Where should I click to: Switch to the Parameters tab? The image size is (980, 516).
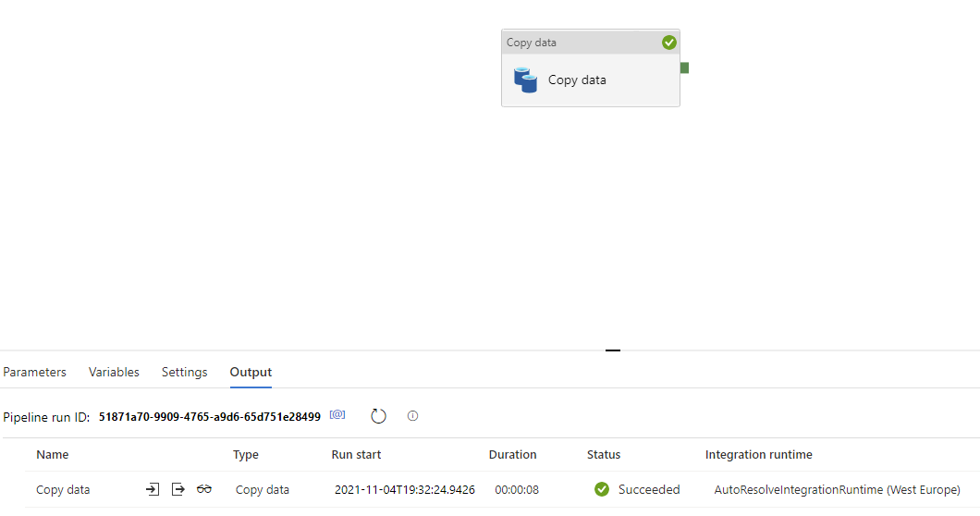pos(35,372)
